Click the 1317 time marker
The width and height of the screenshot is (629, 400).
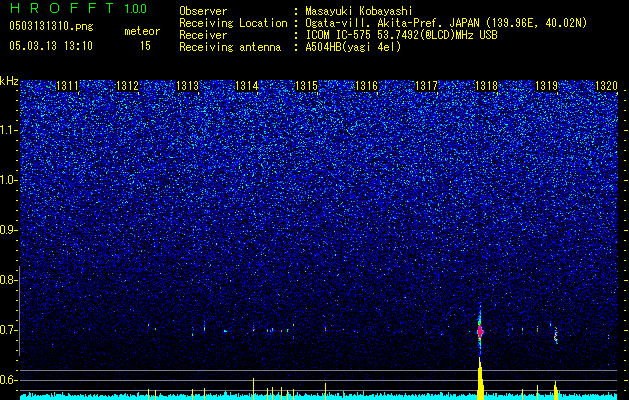click(426, 86)
